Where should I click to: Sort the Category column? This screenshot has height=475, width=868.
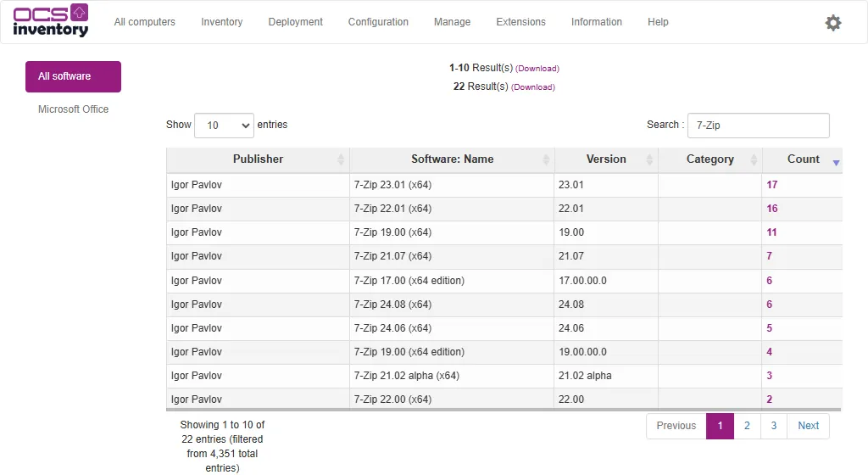pyautogui.click(x=710, y=159)
